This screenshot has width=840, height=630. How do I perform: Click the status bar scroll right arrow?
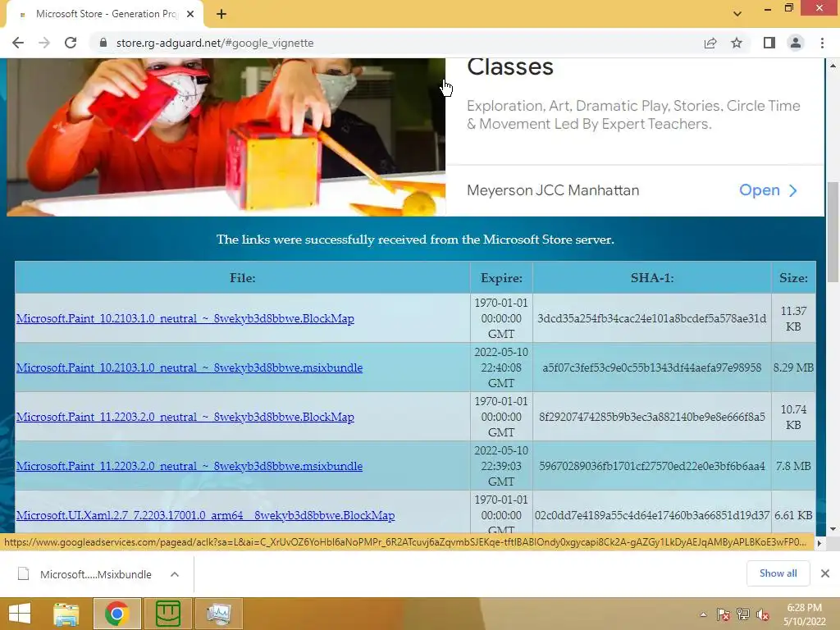(819, 543)
